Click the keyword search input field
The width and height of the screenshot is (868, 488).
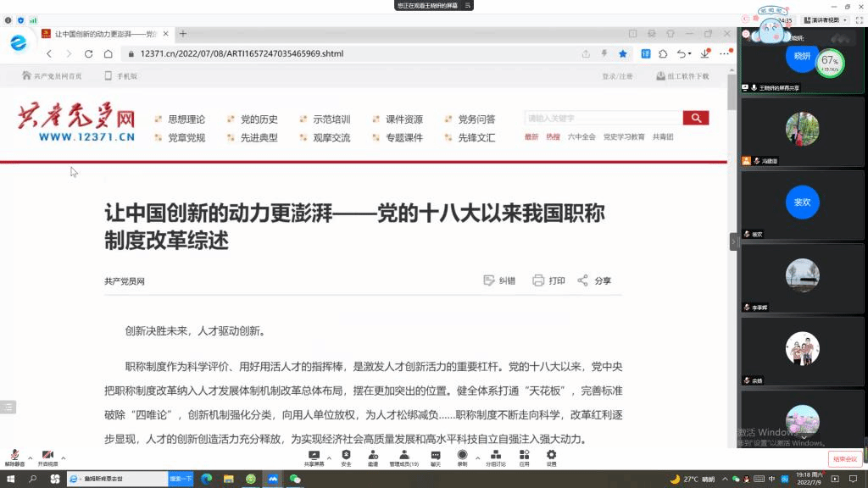point(602,118)
